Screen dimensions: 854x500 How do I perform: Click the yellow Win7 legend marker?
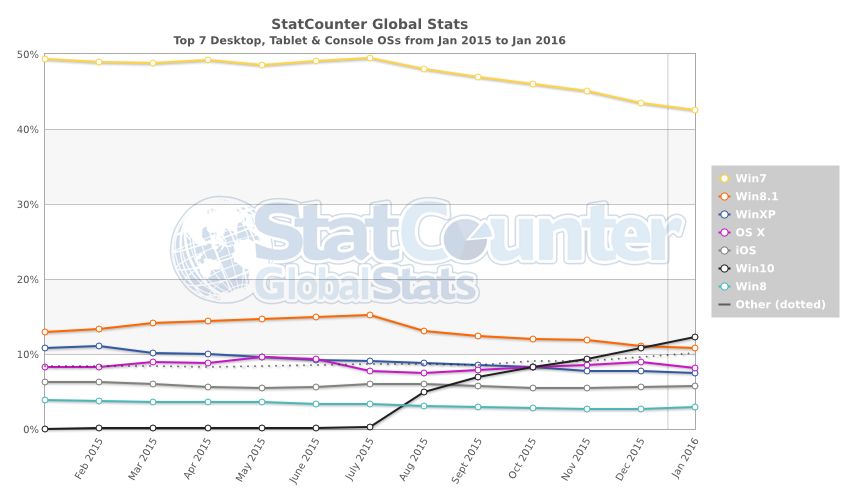[724, 178]
